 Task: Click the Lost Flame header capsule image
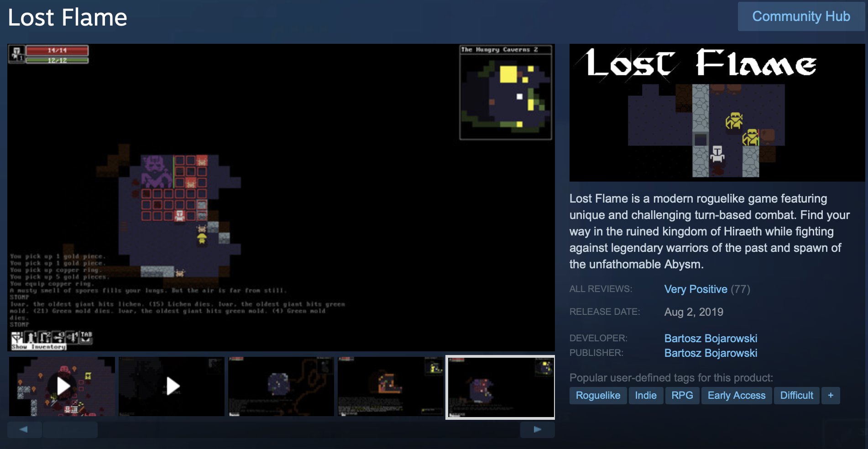[717, 113]
